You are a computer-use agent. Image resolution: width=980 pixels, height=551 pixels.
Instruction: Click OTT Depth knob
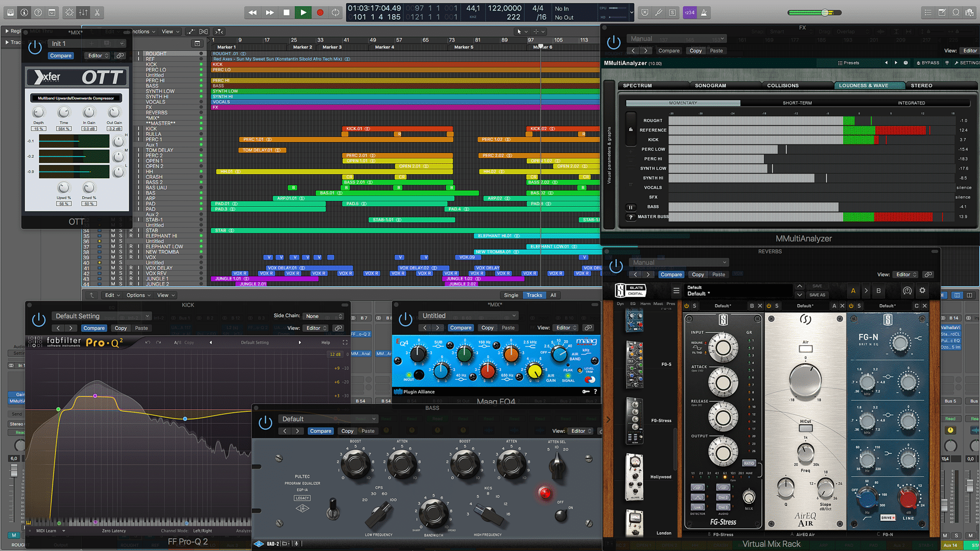[x=39, y=112]
